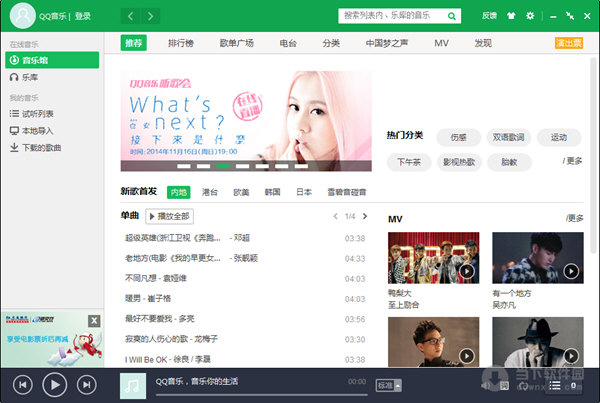The height and width of the screenshot is (403, 600).
Task: Play the 有一个地方 MV thumbnail
Action: tap(538, 258)
